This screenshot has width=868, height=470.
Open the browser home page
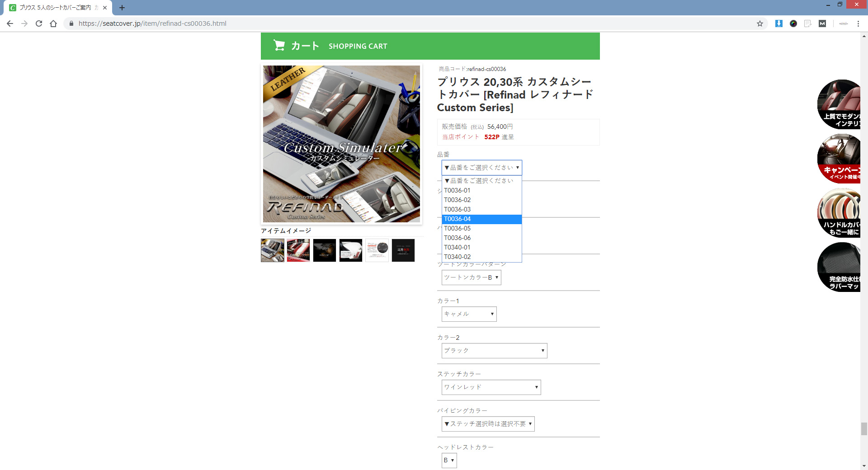(x=53, y=23)
